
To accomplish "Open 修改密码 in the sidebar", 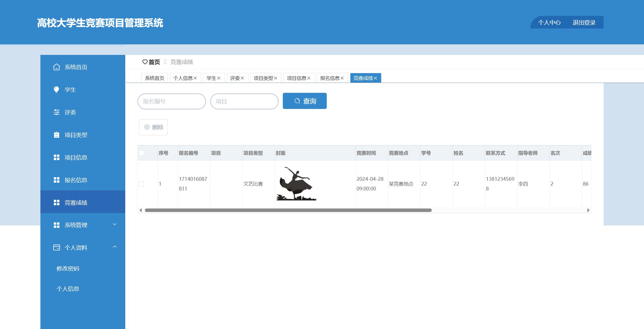I will [x=68, y=268].
